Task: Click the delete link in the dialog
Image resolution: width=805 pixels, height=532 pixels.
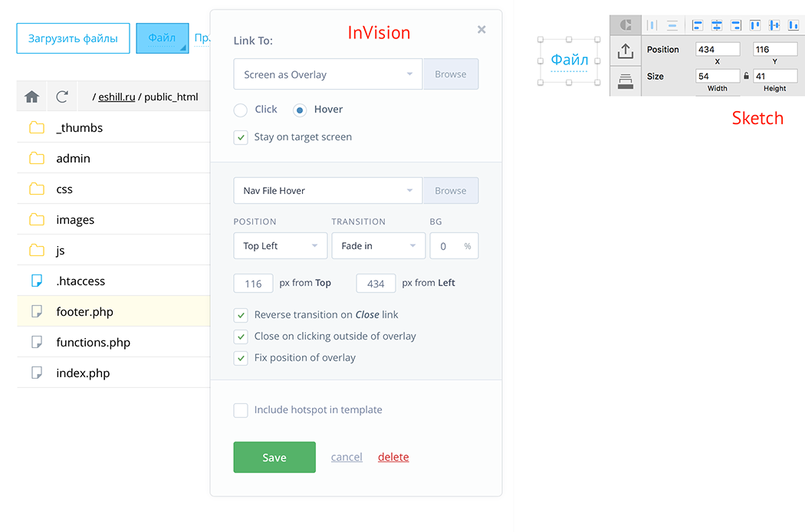Action: point(393,457)
